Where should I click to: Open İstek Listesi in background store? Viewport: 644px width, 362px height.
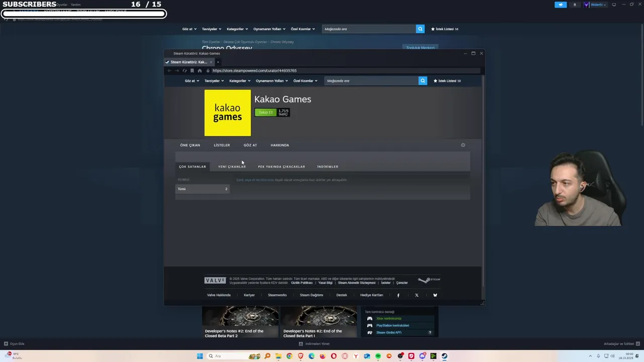[x=445, y=29]
